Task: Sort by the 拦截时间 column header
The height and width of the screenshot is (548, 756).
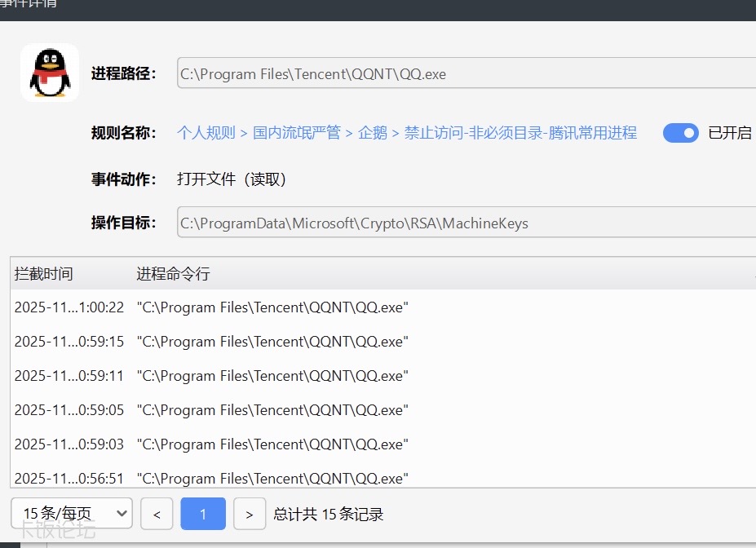Action: pos(43,274)
